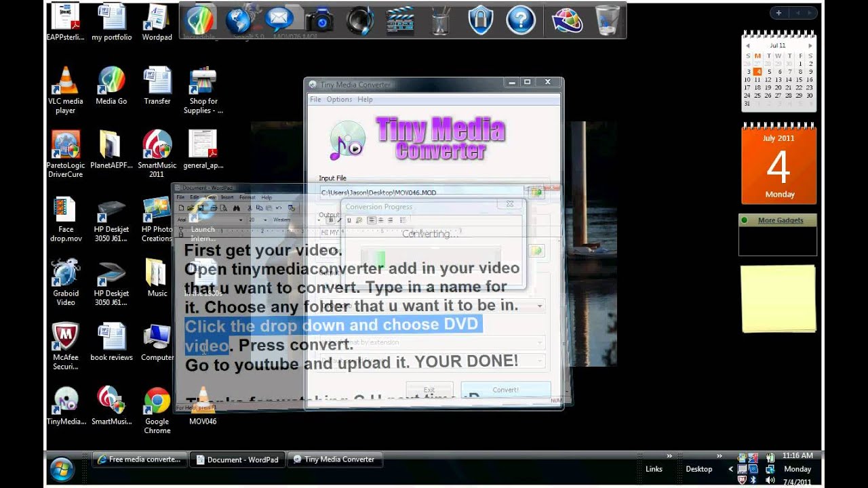Open File menu in Tiny Media Converter
The width and height of the screenshot is (868, 488).
[315, 99]
